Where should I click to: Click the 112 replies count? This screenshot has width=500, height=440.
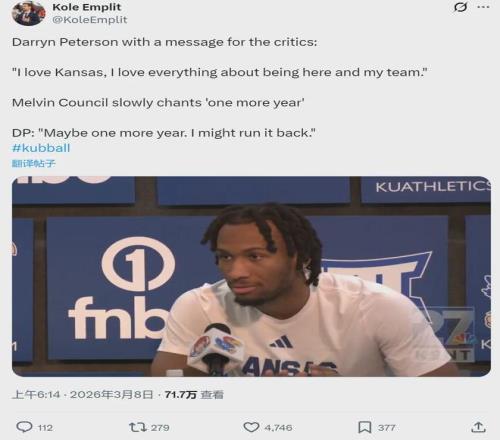45,427
